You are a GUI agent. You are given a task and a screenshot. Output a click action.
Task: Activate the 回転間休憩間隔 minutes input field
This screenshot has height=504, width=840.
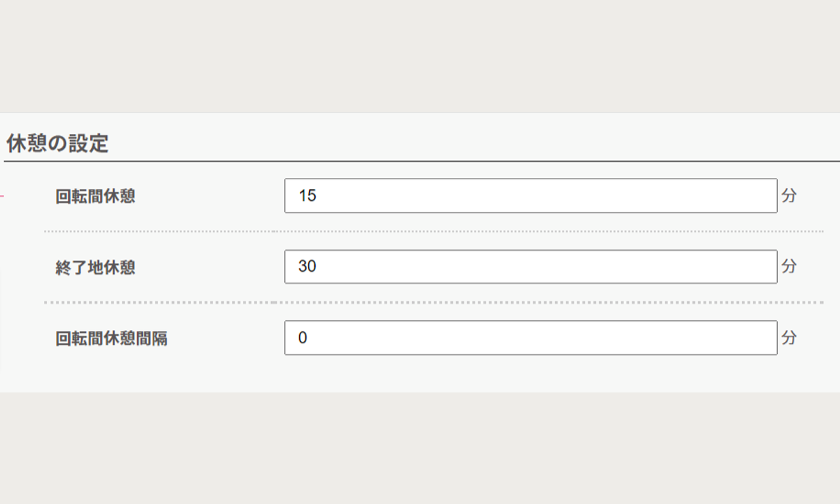(x=531, y=338)
